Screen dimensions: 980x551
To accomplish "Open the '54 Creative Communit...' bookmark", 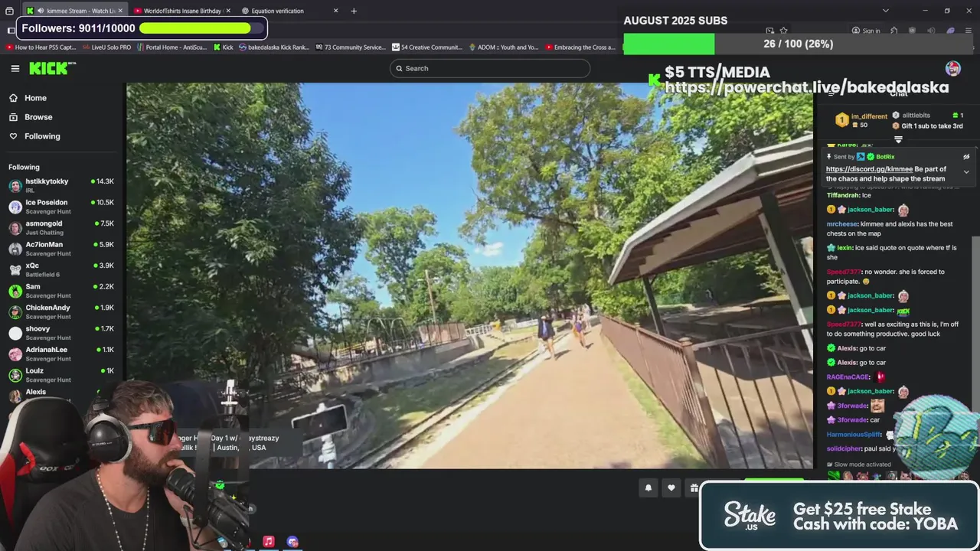I will click(x=427, y=47).
